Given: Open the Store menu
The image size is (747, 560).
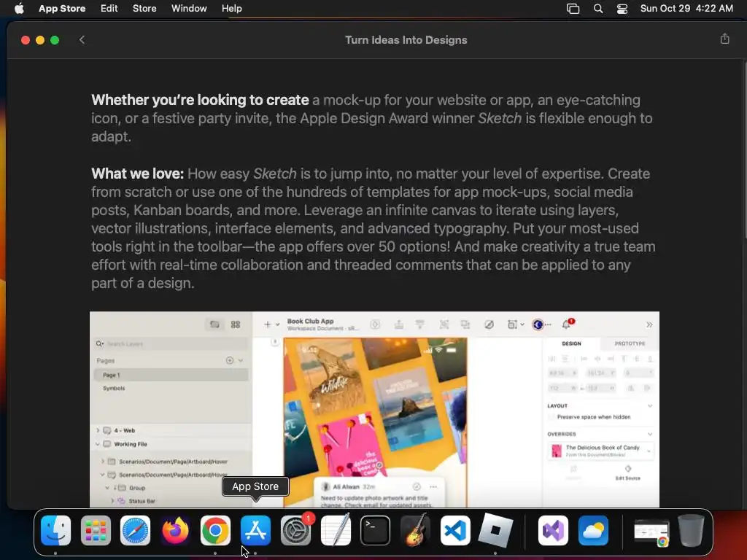Looking at the screenshot, I should pyautogui.click(x=144, y=9).
